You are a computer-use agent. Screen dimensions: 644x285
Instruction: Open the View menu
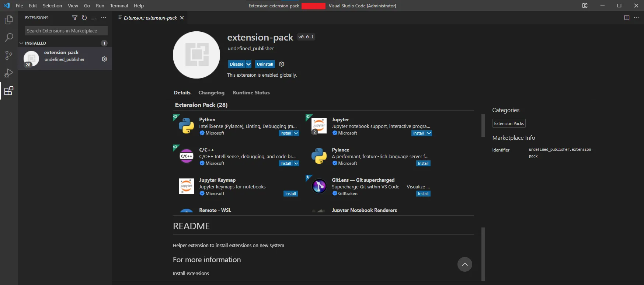click(73, 6)
